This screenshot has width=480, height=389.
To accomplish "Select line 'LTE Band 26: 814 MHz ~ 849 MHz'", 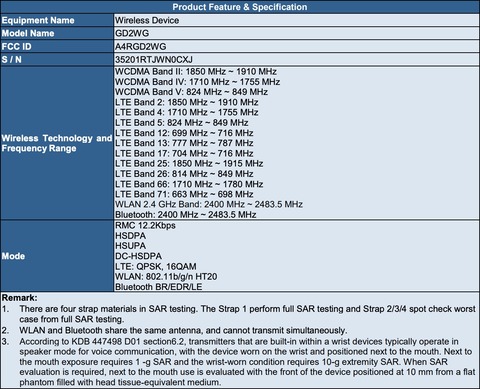I will click(184, 174).
